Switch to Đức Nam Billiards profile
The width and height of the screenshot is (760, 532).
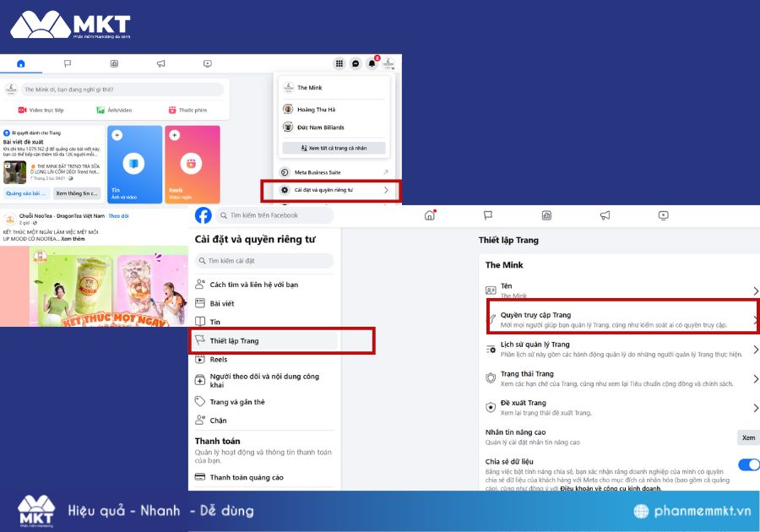tap(334, 127)
